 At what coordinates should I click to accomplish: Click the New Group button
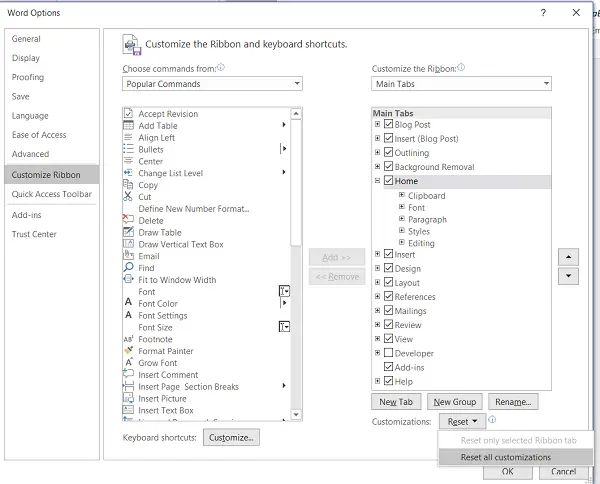point(455,402)
